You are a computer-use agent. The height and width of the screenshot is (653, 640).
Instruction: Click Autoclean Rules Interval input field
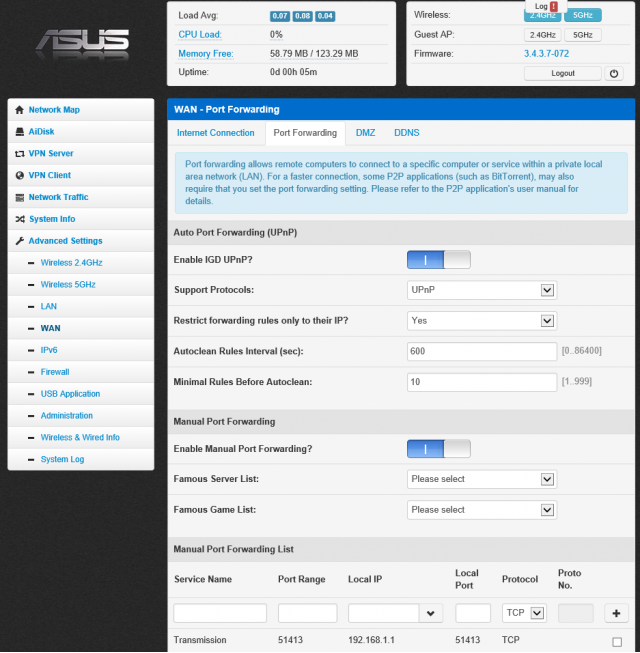(x=482, y=351)
